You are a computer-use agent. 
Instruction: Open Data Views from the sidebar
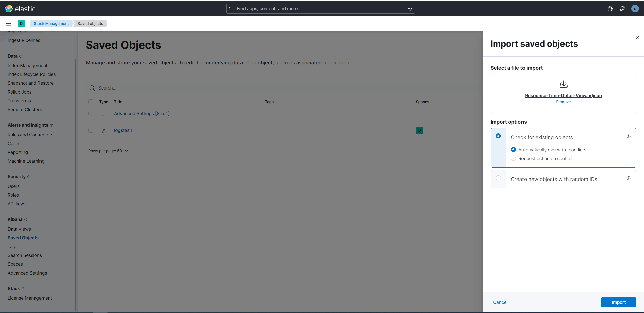pyautogui.click(x=19, y=229)
